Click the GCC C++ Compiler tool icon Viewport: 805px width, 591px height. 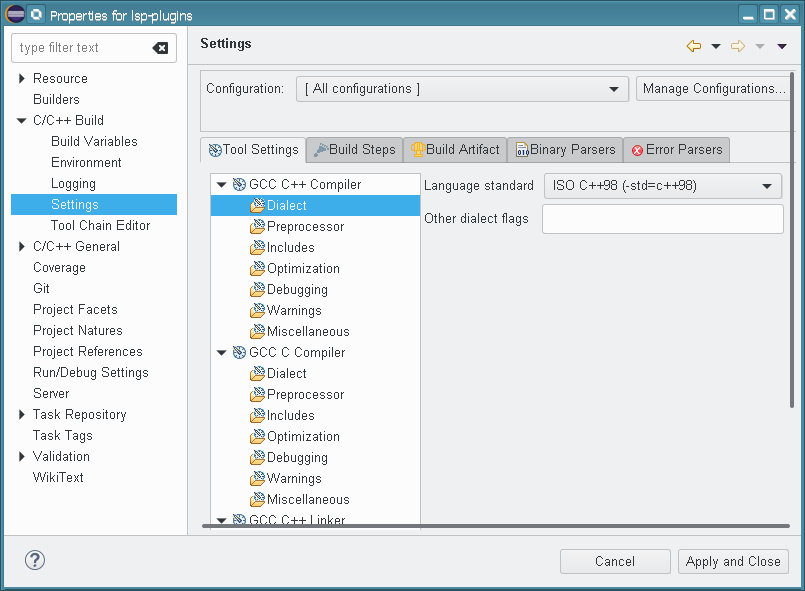(240, 185)
